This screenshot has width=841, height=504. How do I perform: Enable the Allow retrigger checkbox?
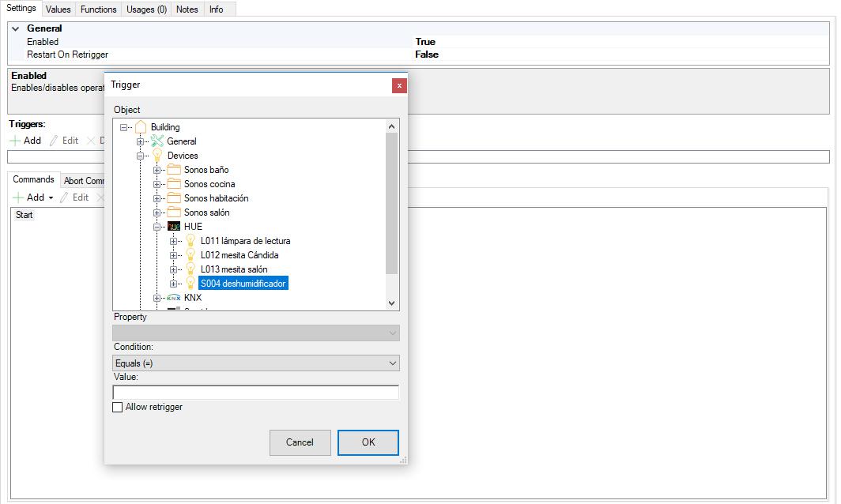[118, 408]
